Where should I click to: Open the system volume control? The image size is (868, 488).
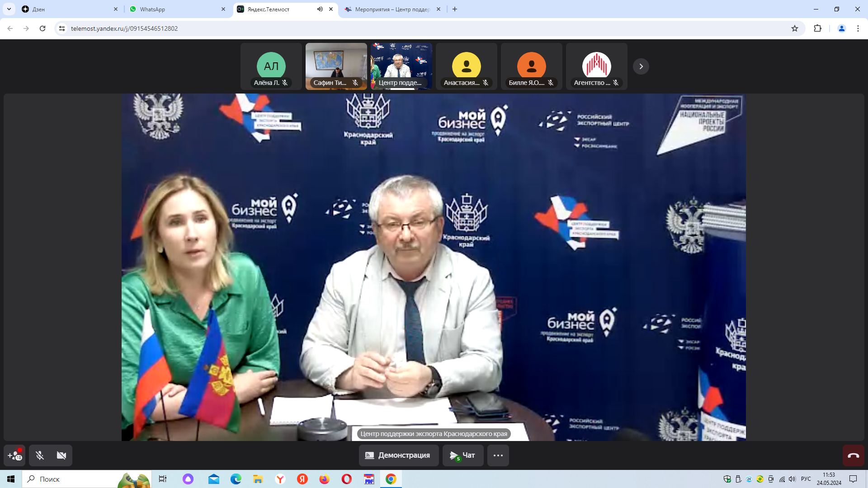(793, 479)
